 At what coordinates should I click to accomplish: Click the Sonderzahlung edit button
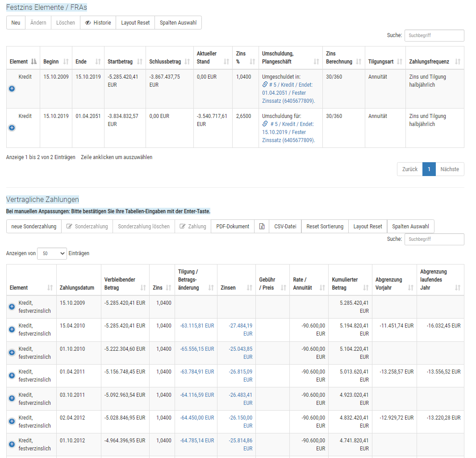point(87,227)
